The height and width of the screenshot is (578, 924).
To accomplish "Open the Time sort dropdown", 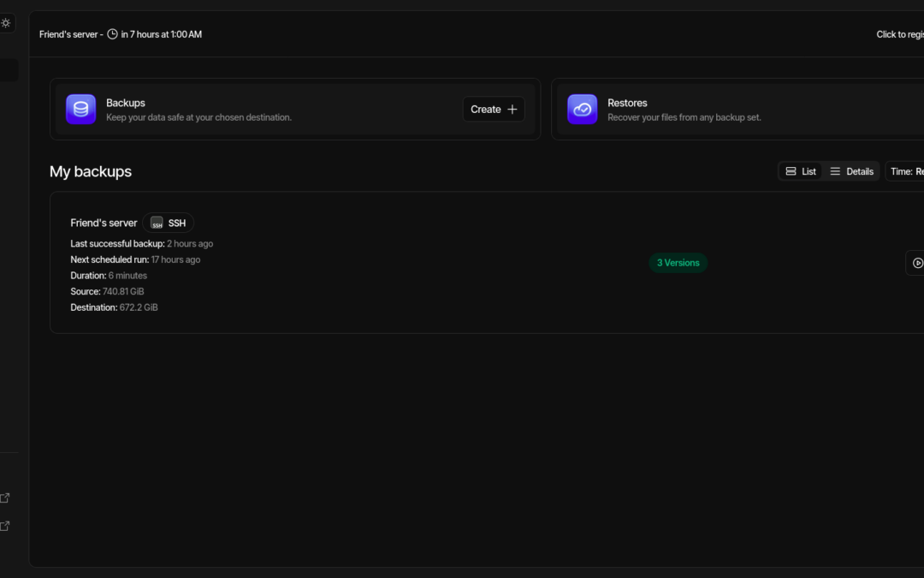I will [x=905, y=171].
